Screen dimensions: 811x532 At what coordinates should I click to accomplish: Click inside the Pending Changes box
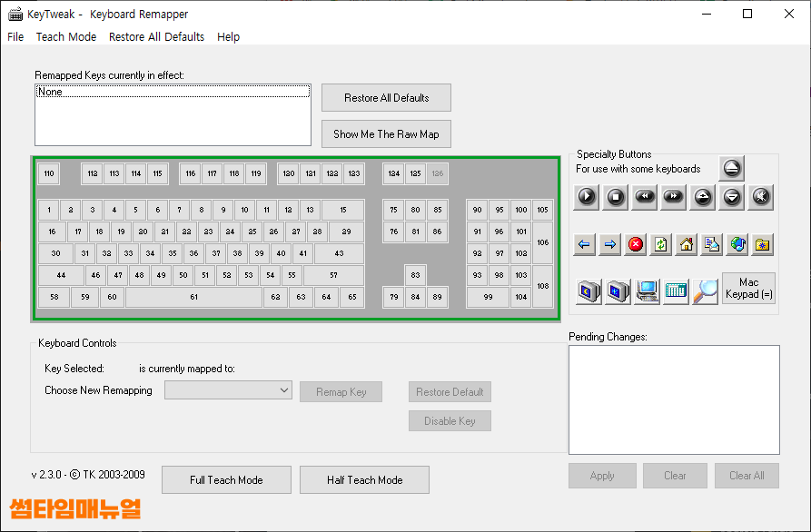tap(674, 399)
